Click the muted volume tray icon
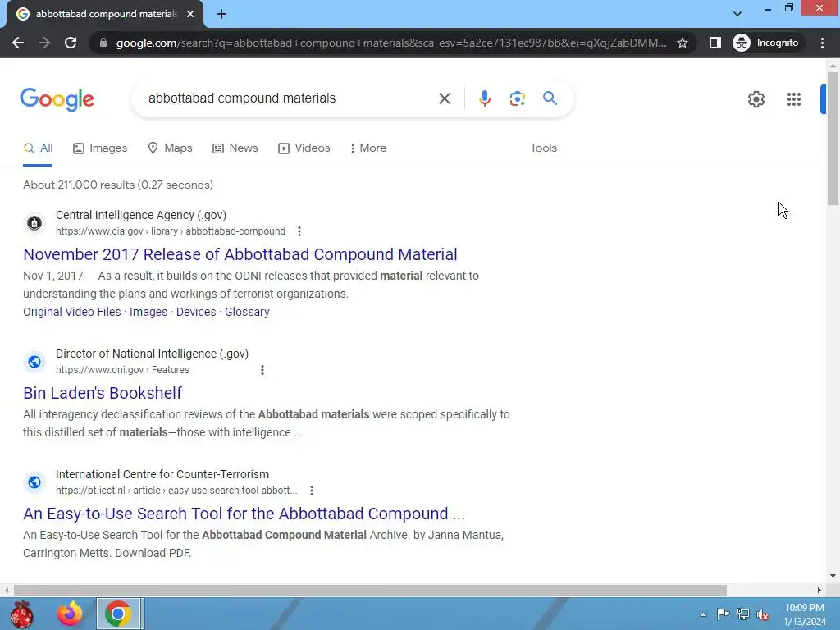840x630 pixels. (x=763, y=614)
